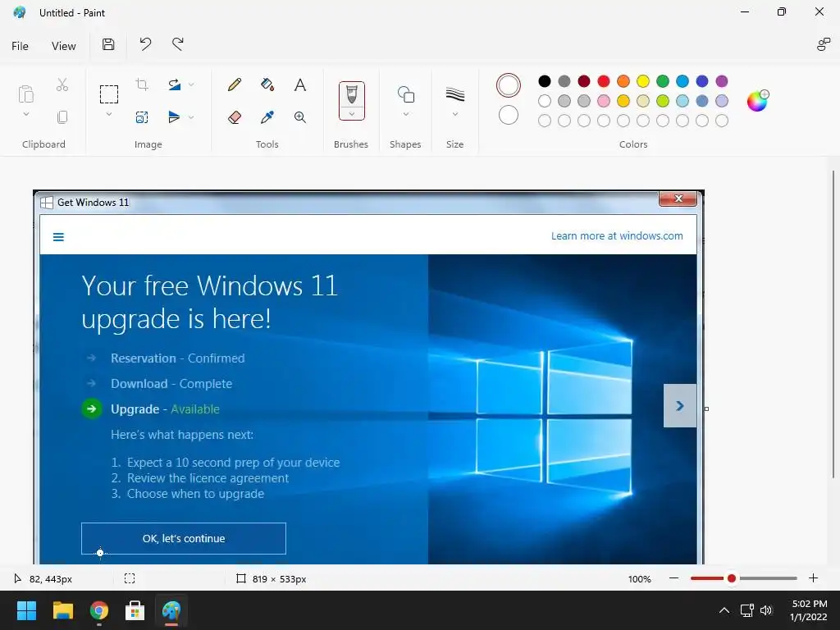
Task: Show hidden system tray icons
Action: coord(724,610)
